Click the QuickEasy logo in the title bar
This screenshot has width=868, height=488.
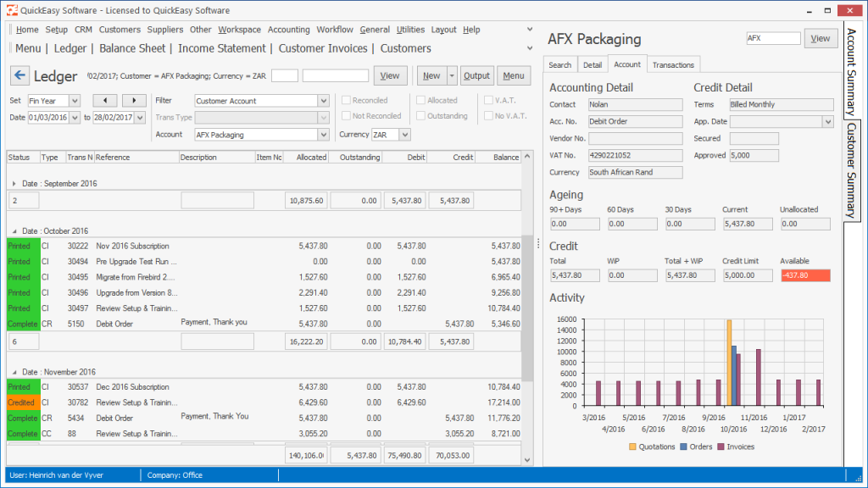click(12, 10)
